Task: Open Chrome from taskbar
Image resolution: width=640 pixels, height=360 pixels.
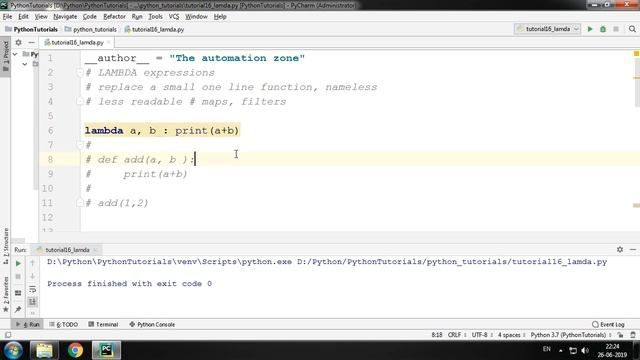Action: pos(76,350)
